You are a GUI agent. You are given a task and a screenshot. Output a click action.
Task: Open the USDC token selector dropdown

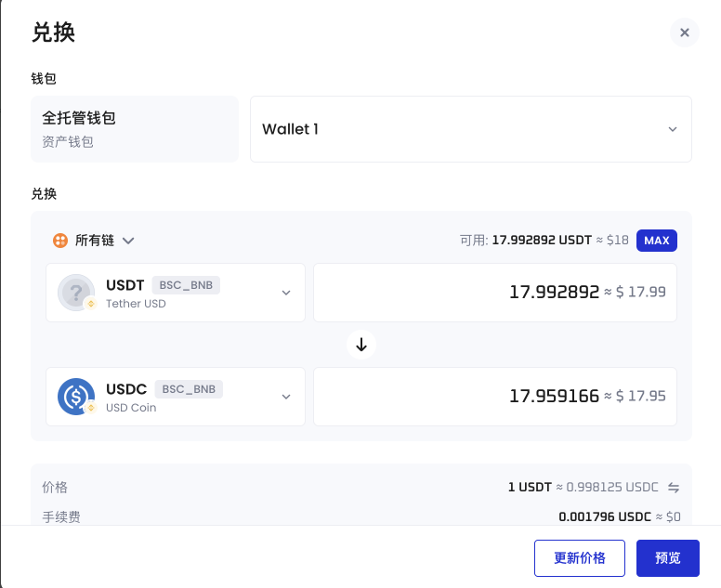click(x=176, y=397)
